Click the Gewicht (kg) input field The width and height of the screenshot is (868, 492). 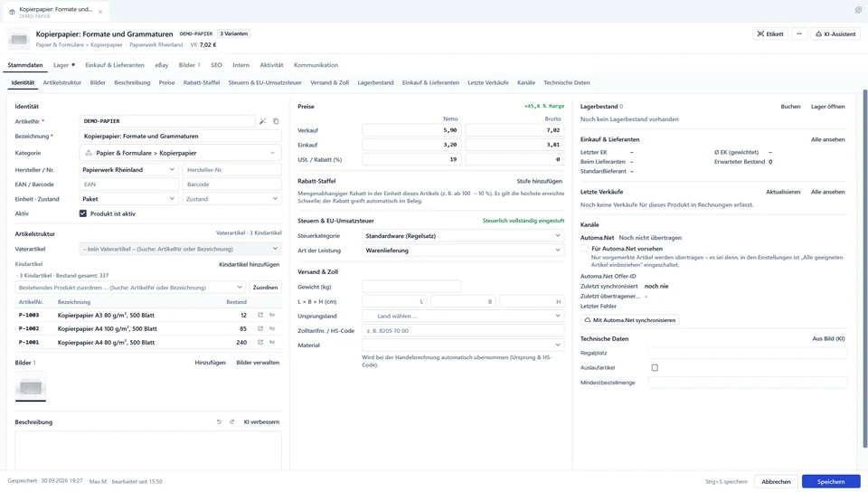click(411, 287)
